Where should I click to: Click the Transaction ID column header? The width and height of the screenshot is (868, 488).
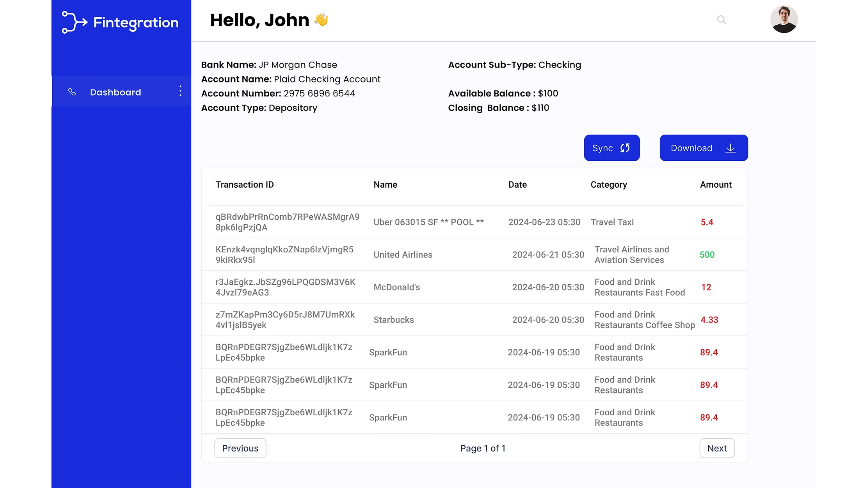(x=244, y=185)
